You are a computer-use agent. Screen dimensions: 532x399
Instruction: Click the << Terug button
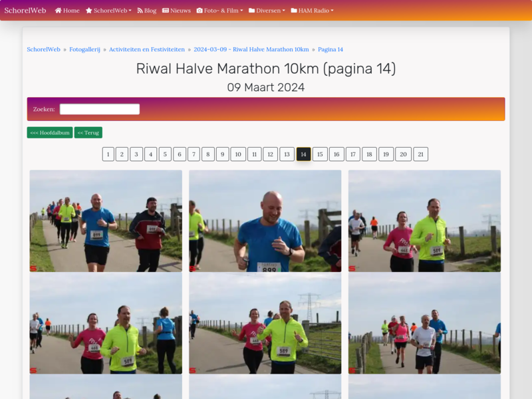click(88, 132)
